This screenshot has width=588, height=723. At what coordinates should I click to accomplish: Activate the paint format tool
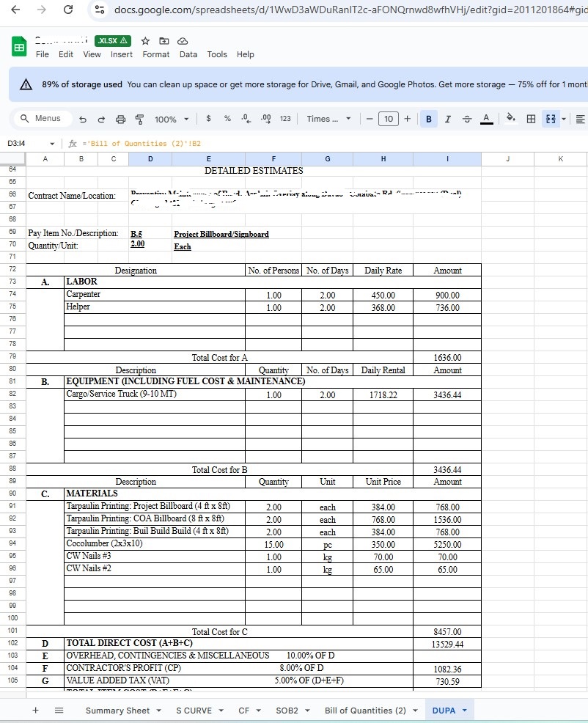pyautogui.click(x=139, y=119)
